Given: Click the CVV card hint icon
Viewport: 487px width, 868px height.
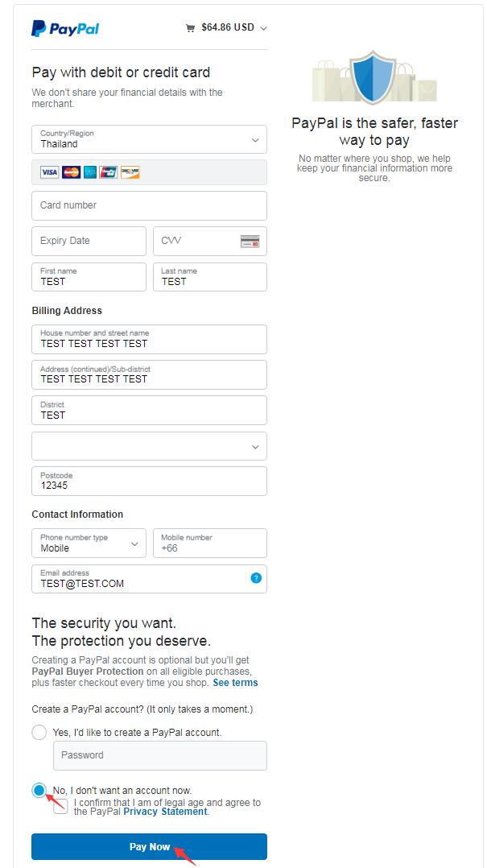Looking at the screenshot, I should pyautogui.click(x=250, y=242).
